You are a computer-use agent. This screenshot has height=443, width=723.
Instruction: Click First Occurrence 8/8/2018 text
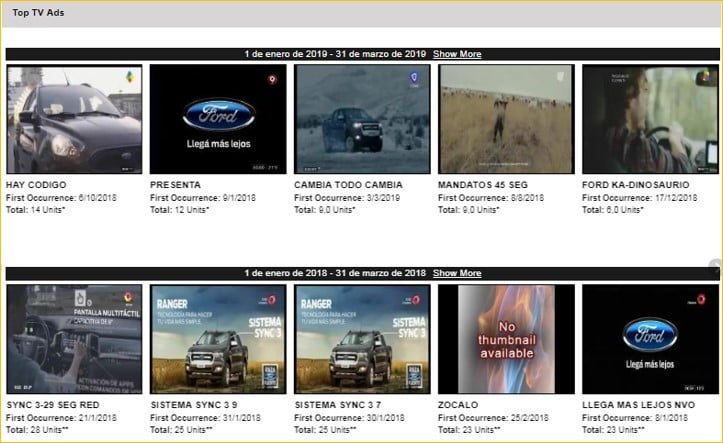point(491,198)
